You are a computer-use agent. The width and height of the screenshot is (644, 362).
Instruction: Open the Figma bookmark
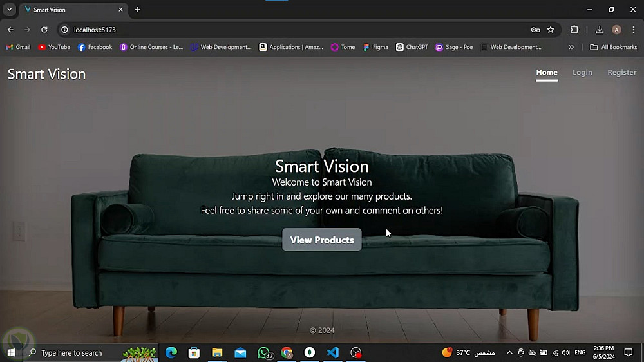[x=375, y=47]
